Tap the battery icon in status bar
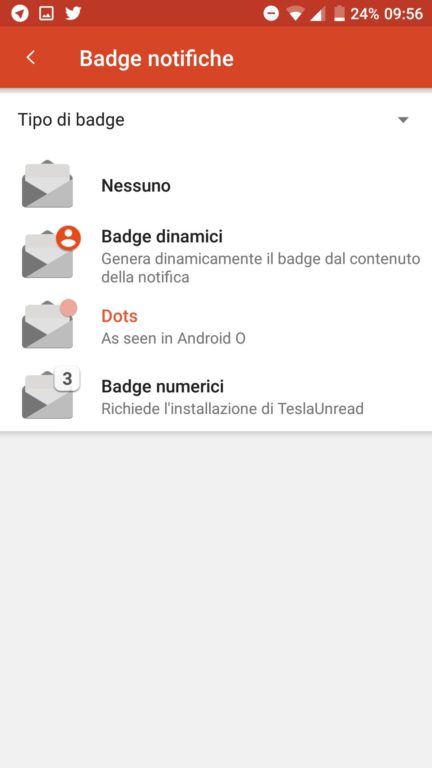Image resolution: width=432 pixels, height=768 pixels. click(339, 14)
